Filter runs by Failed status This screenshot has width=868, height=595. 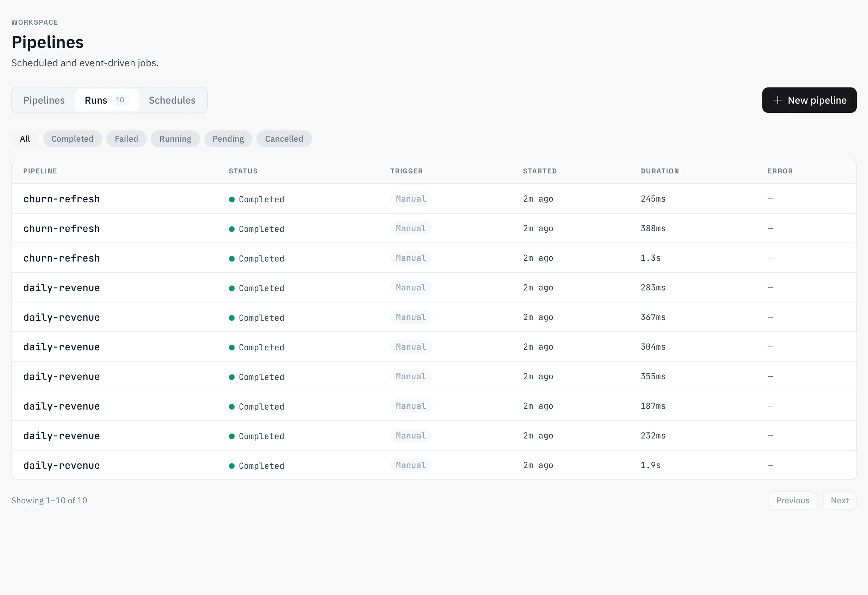[126, 139]
